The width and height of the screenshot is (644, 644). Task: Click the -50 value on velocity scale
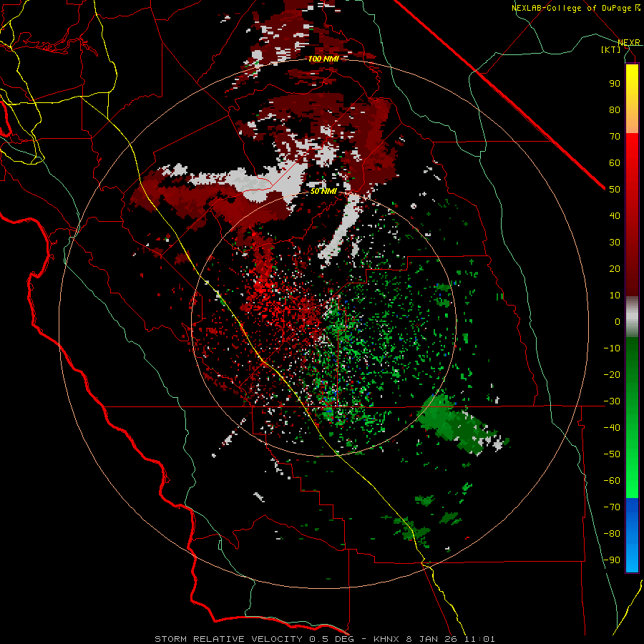point(612,454)
